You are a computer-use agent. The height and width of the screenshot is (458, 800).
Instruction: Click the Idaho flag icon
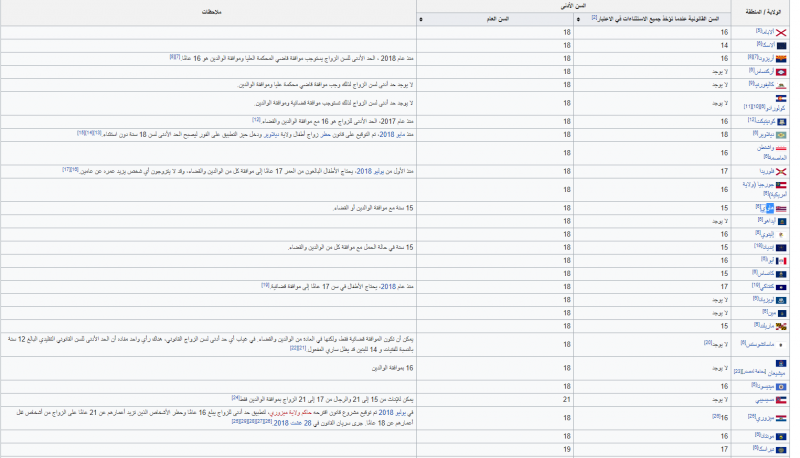point(781,222)
